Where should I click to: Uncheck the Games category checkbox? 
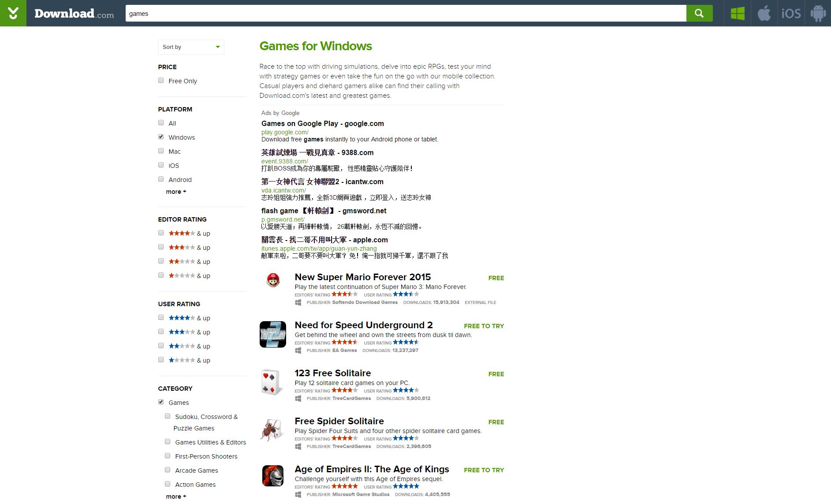(x=161, y=402)
